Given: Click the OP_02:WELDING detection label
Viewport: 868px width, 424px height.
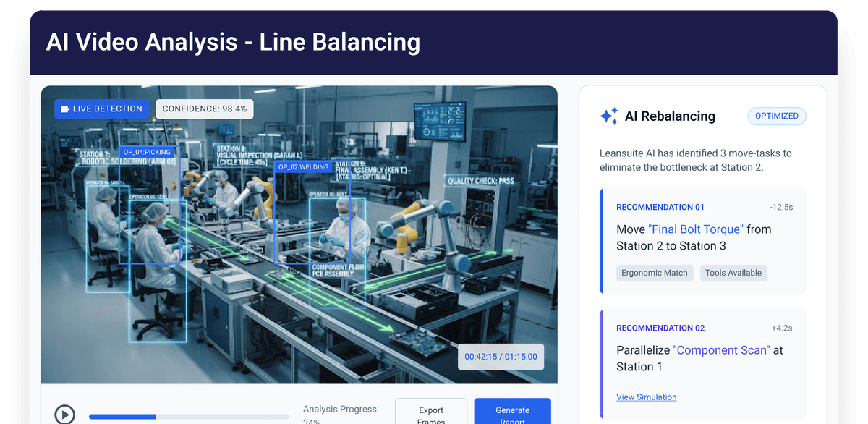Looking at the screenshot, I should click(x=303, y=167).
